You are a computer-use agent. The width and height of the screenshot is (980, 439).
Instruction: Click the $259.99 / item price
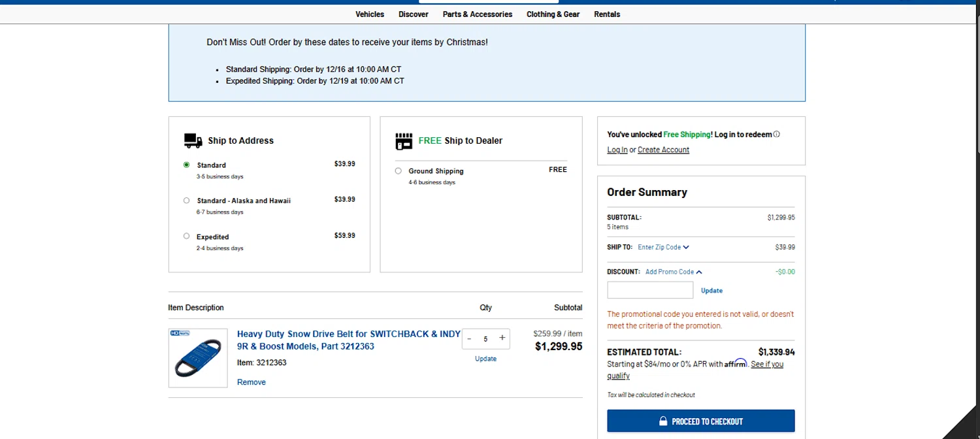point(558,333)
